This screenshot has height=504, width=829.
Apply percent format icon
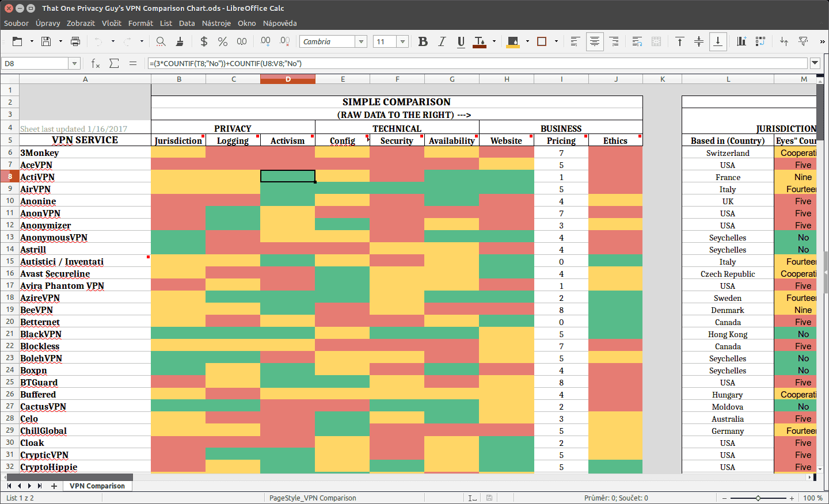point(223,41)
